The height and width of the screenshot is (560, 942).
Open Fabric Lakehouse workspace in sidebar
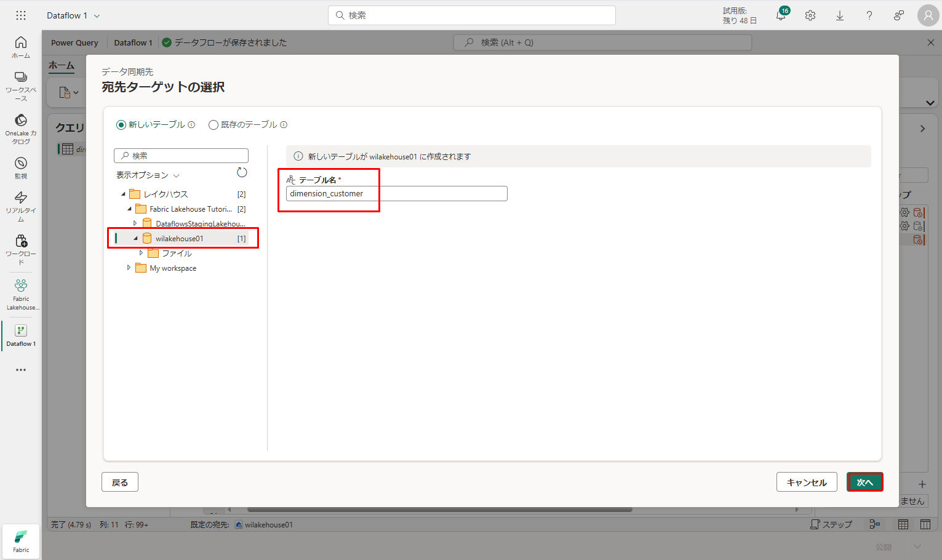tap(21, 294)
